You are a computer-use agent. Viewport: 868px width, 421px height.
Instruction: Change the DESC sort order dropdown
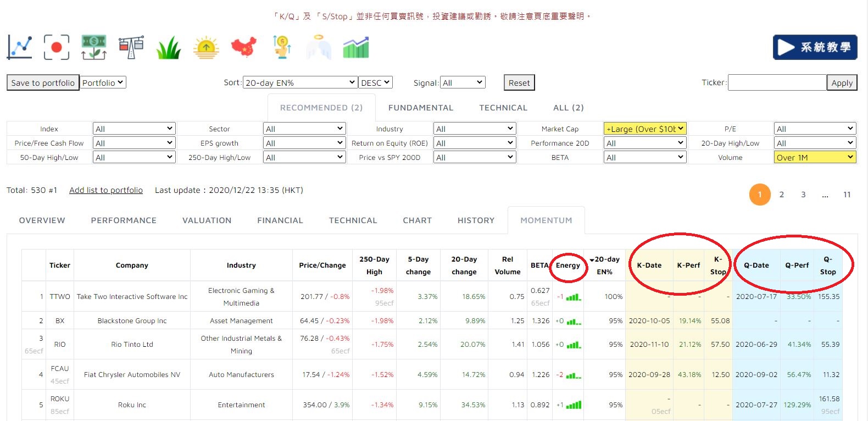375,82
